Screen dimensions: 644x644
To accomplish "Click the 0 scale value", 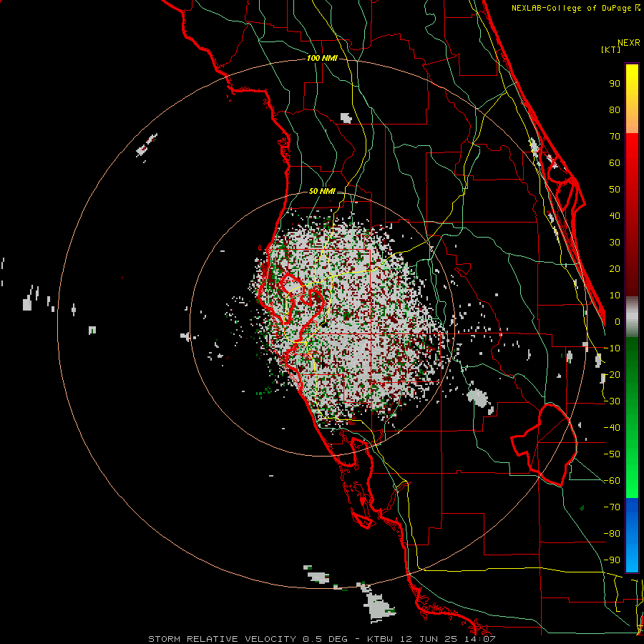I will click(x=618, y=321).
